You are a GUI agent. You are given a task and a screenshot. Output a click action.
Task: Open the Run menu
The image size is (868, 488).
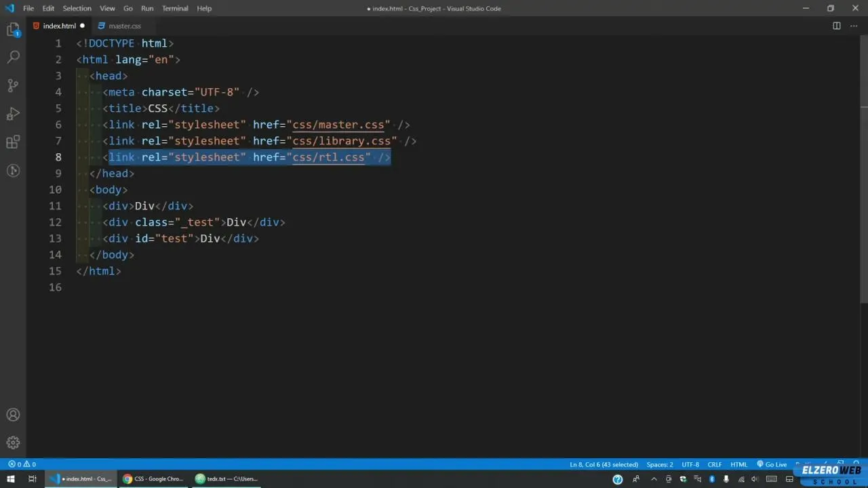pos(147,8)
